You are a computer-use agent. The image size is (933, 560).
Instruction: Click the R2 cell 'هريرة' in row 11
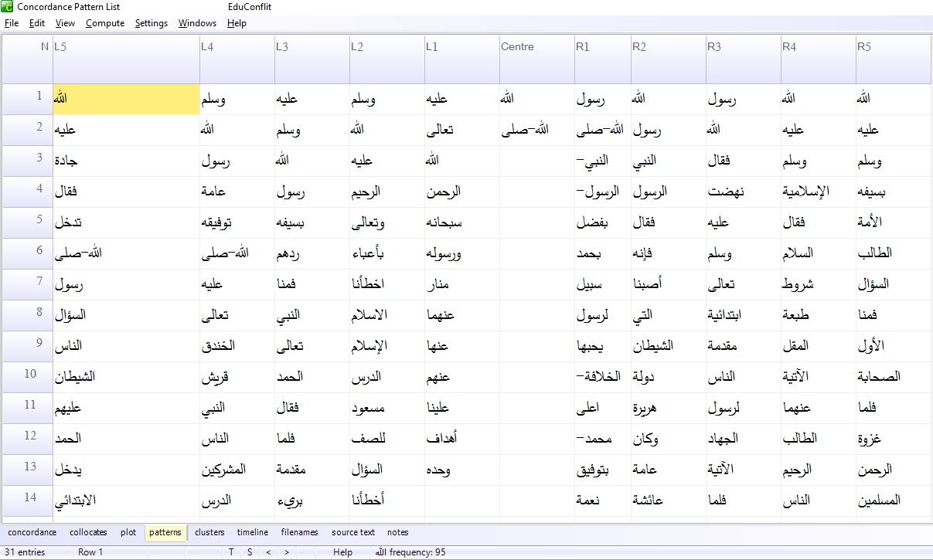(x=669, y=408)
